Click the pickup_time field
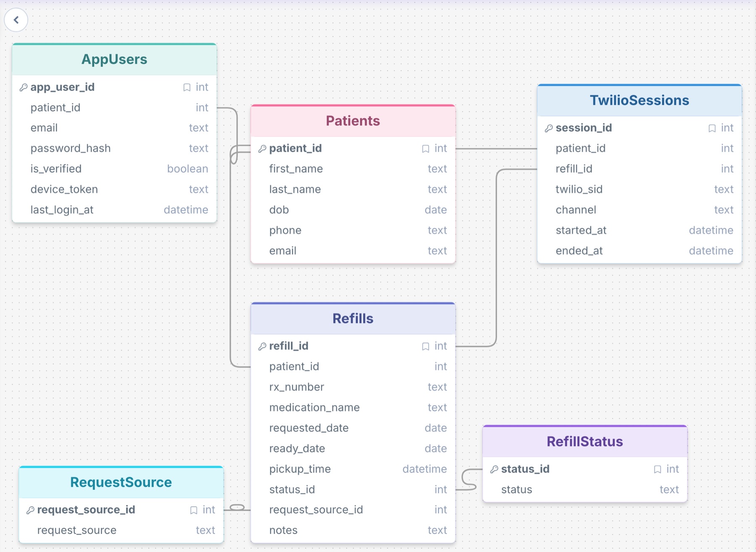Image resolution: width=756 pixels, height=552 pixels. 353,469
